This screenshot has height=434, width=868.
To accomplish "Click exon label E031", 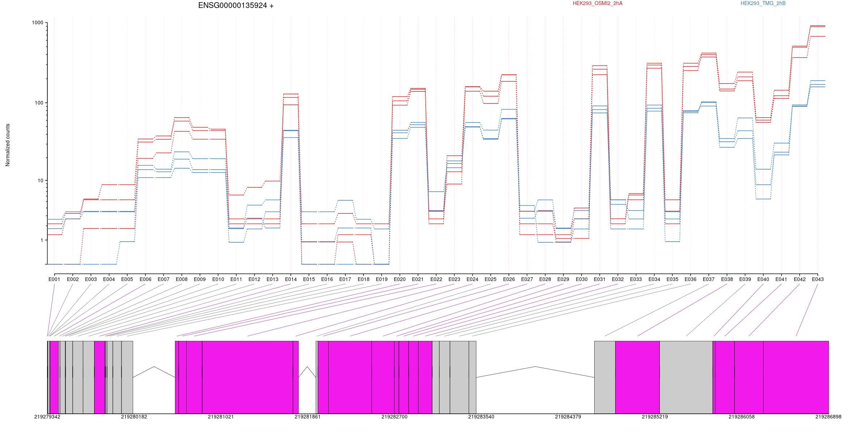I will coord(600,279).
